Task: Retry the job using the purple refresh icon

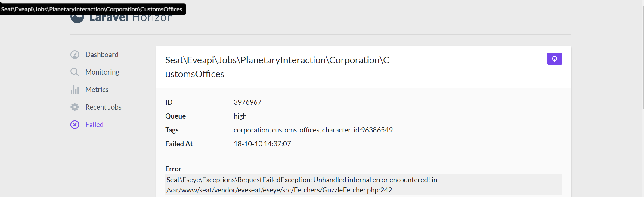Action: (x=555, y=59)
